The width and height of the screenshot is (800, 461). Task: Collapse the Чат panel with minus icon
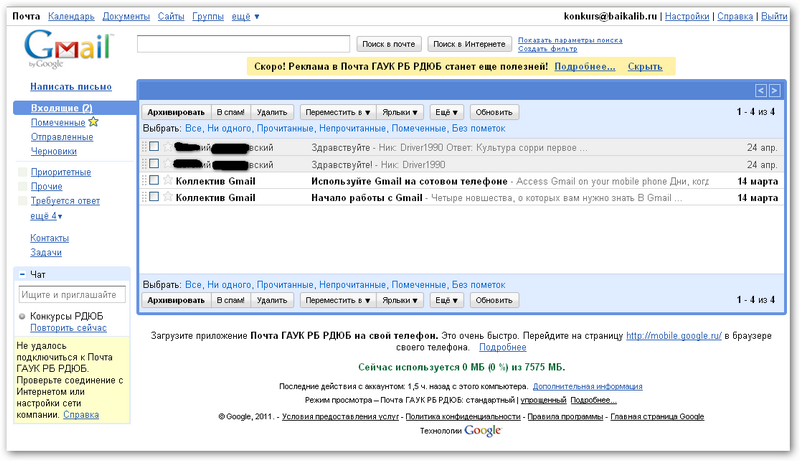[22, 274]
